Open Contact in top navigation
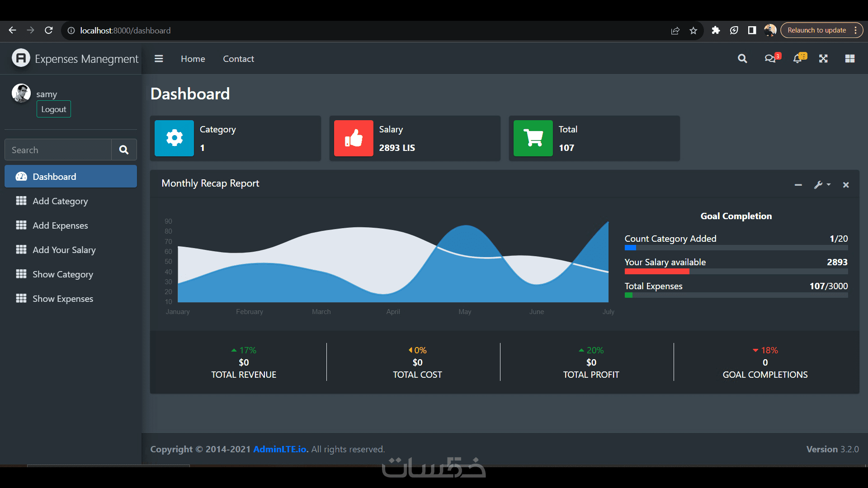This screenshot has width=868, height=488. pyautogui.click(x=238, y=59)
